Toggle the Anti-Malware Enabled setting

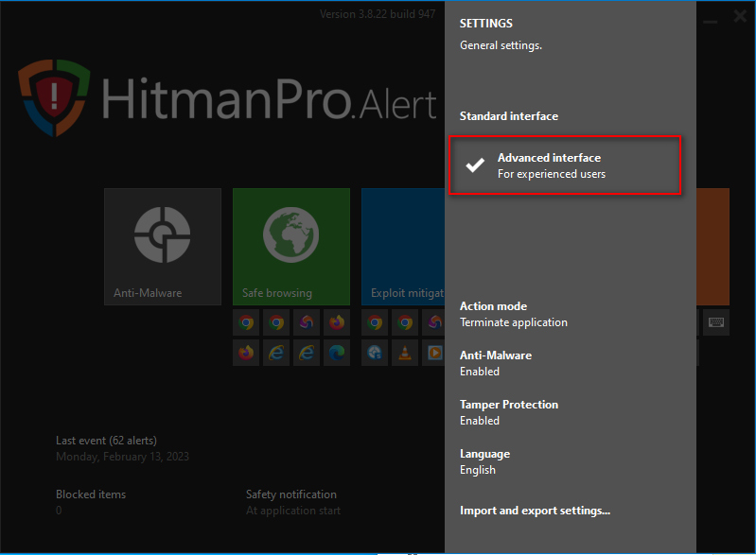click(x=496, y=363)
